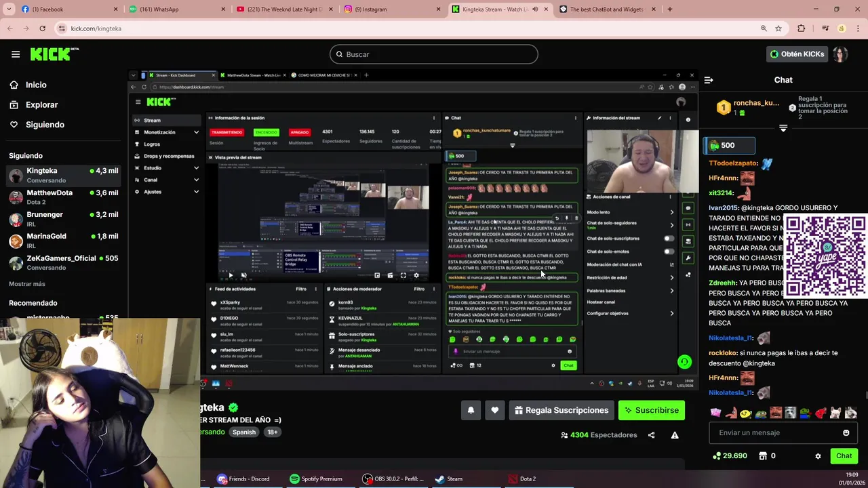Open the Kick hamburger menu
Screen dimensions: 868x488
16,54
